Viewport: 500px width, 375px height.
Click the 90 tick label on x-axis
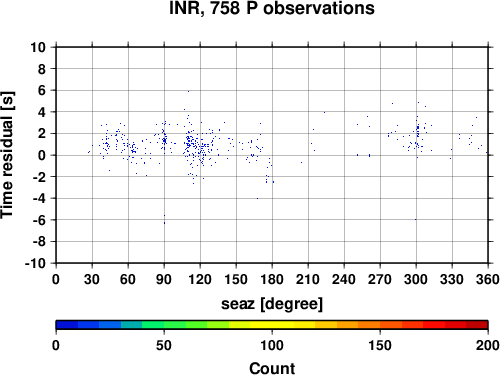click(164, 279)
